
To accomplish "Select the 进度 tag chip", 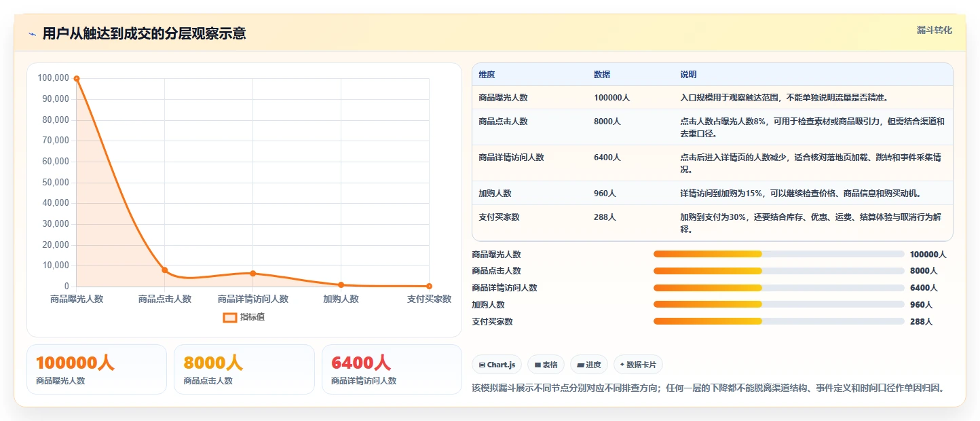I will point(589,365).
